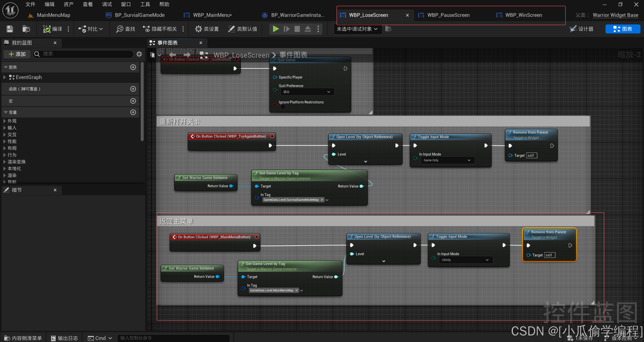Screen dimensions: 644x342
Task: Open Warrior Widget Base parent class link
Action: click(615, 15)
